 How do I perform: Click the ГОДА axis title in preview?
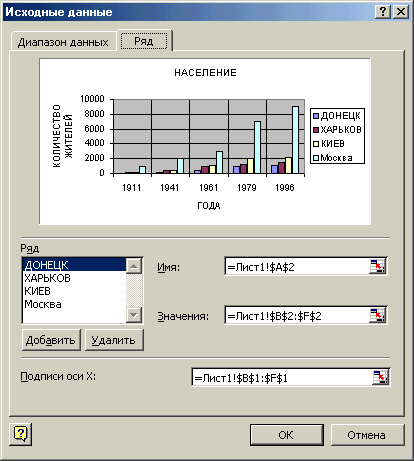coord(209,205)
